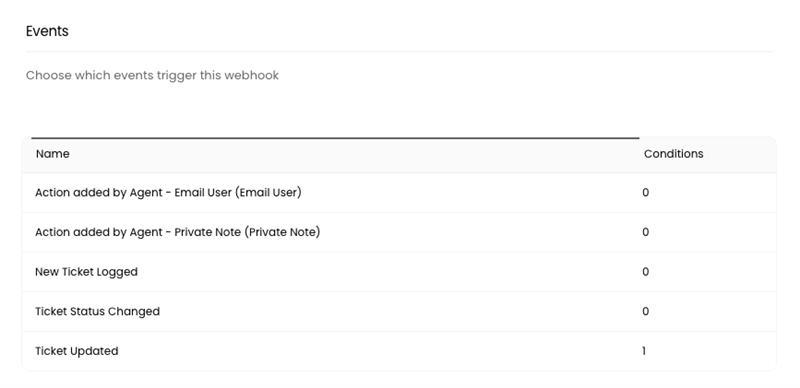Click the 'Email User' text in parentheses
The image size is (800, 388).
pos(268,192)
